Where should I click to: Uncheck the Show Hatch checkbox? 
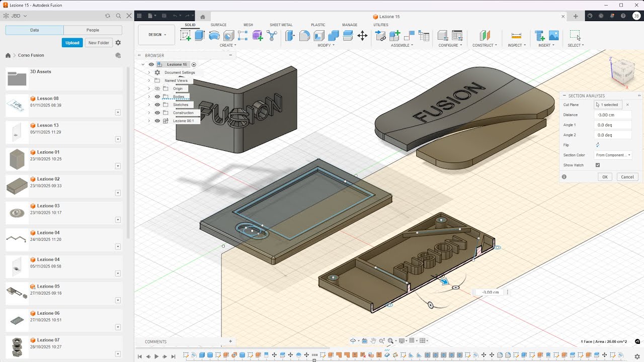(x=598, y=165)
